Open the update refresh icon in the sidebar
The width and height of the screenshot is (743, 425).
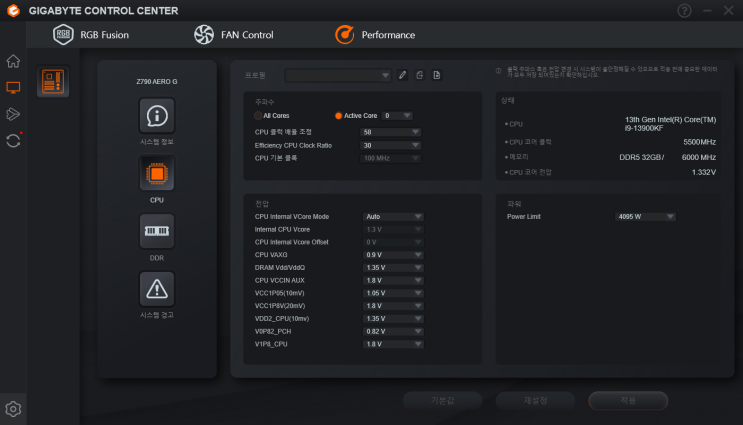[13, 140]
